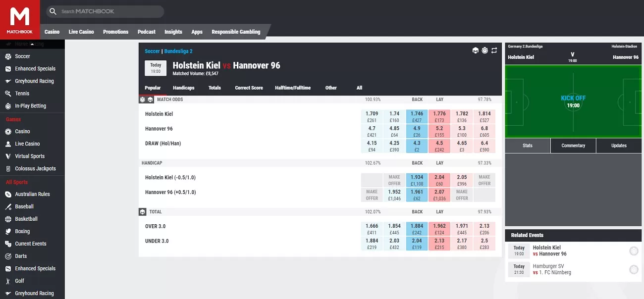Click Live Casino dealer icon in sidebar

[8, 144]
